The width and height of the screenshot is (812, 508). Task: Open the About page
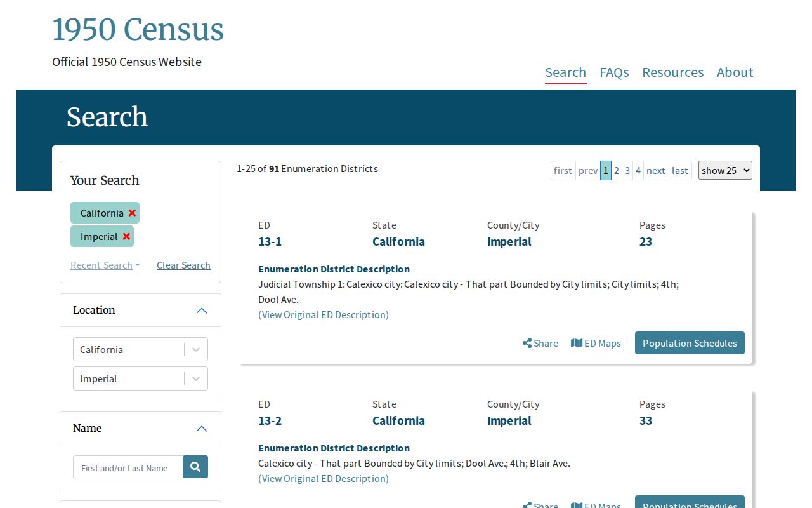(735, 72)
